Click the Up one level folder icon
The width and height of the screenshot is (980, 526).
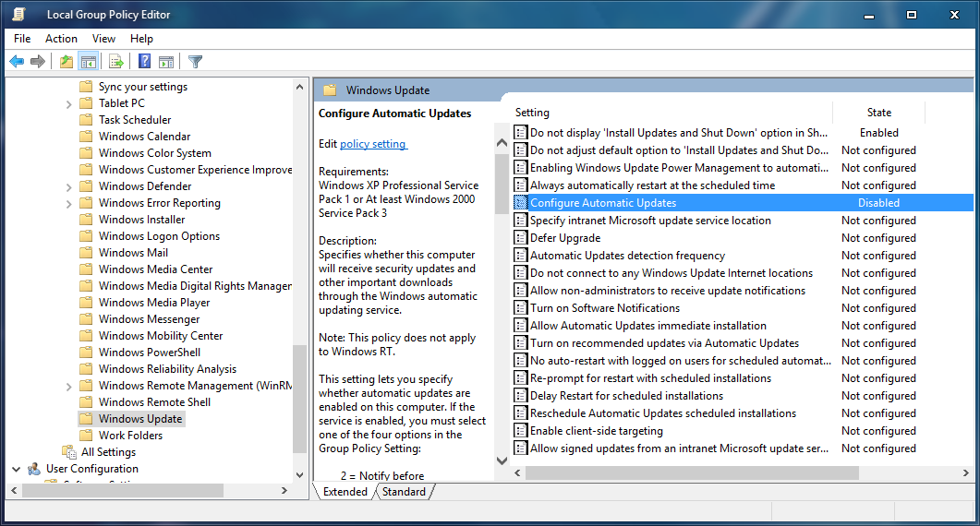(67, 61)
